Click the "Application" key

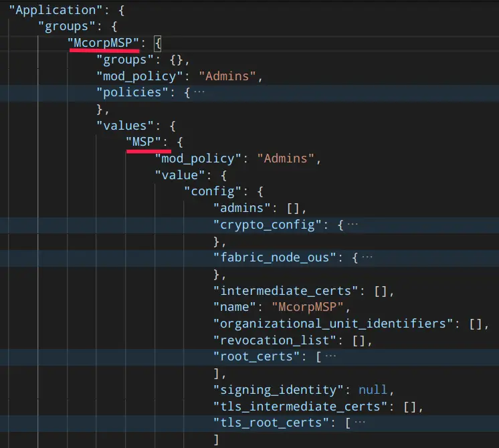tap(56, 10)
